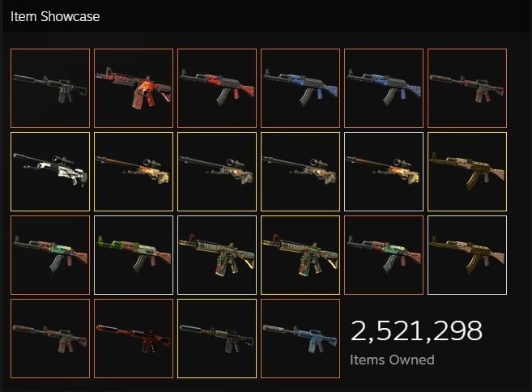Click the silenced M4A1-S with yellow border
Image resolution: width=532 pixels, height=392 pixels.
point(217,339)
